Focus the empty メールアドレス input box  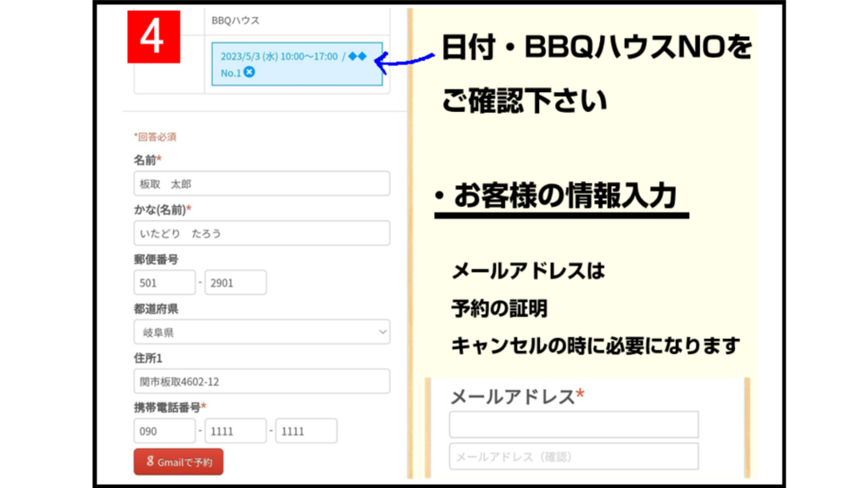click(x=573, y=424)
